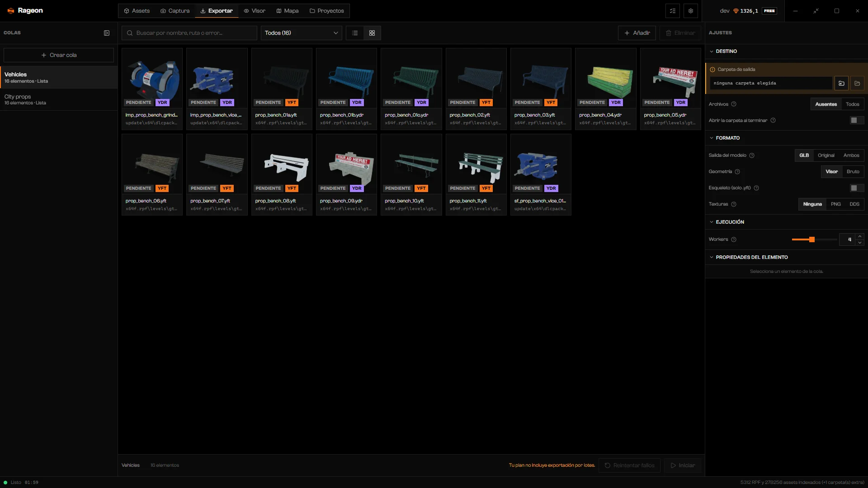Open settings gear icon in top bar

tap(691, 11)
